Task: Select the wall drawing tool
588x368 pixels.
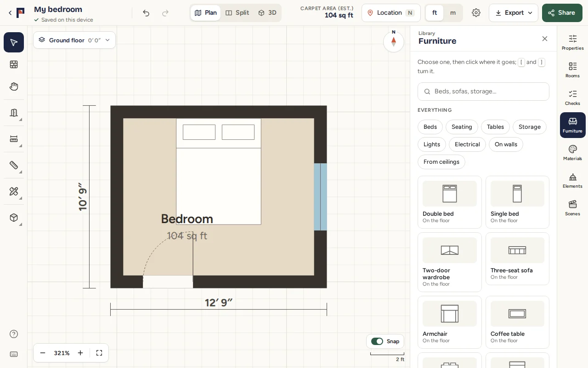Action: (x=14, y=64)
